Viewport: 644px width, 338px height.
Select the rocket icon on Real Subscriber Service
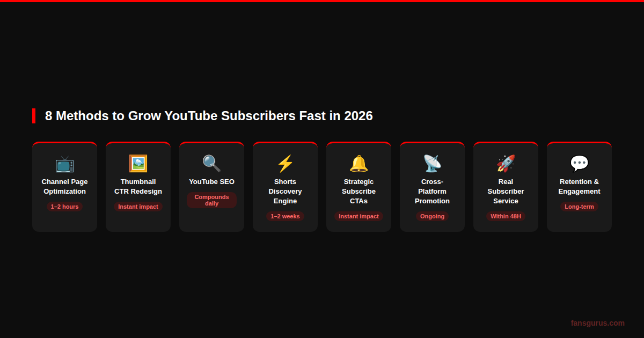(506, 163)
